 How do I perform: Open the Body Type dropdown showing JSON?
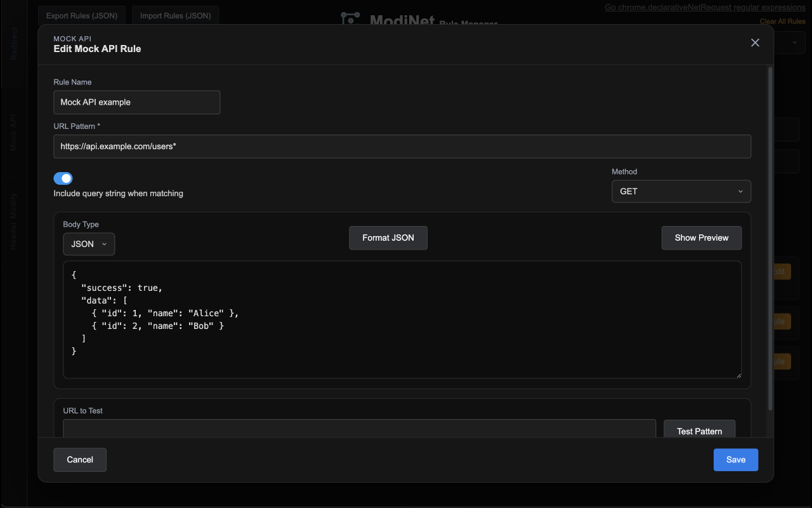(x=89, y=244)
